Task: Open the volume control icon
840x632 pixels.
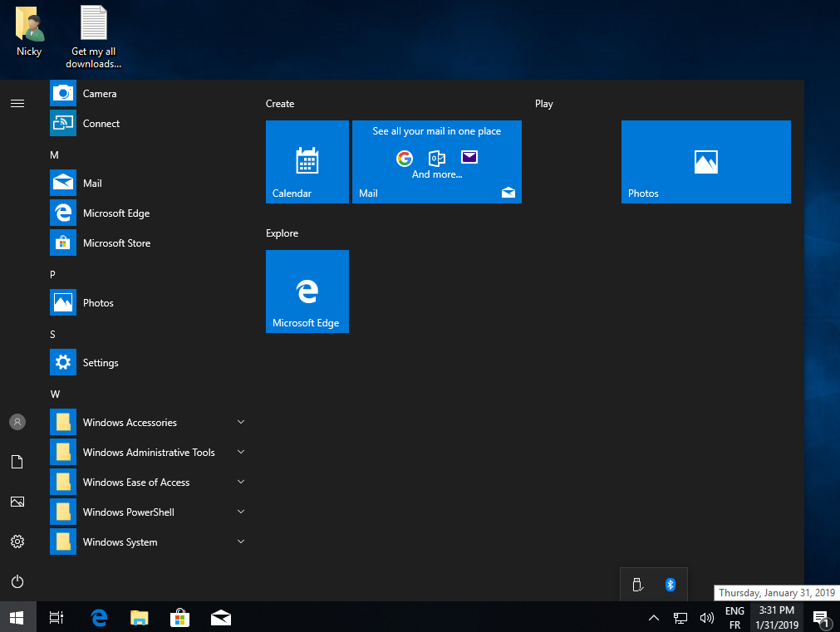Action: tap(706, 618)
